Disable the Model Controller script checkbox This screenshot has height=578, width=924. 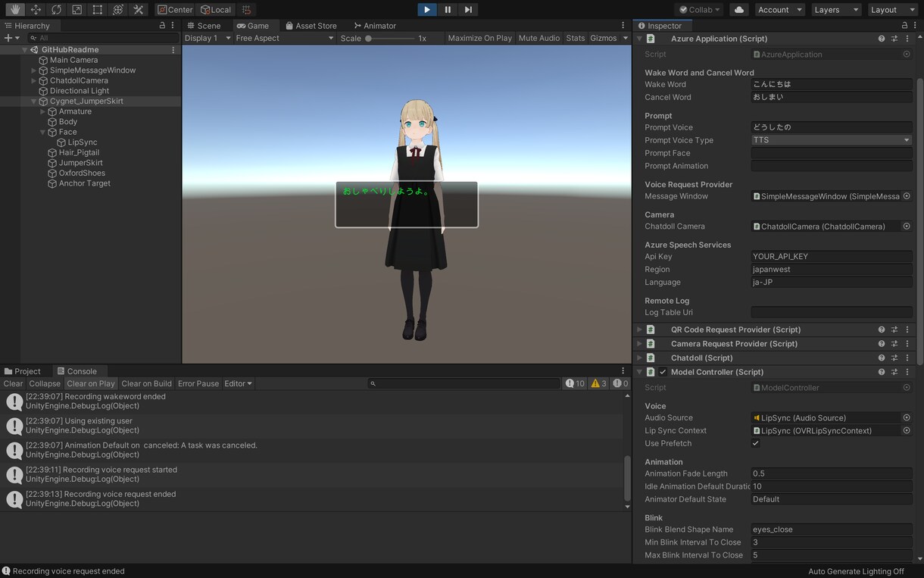click(663, 372)
